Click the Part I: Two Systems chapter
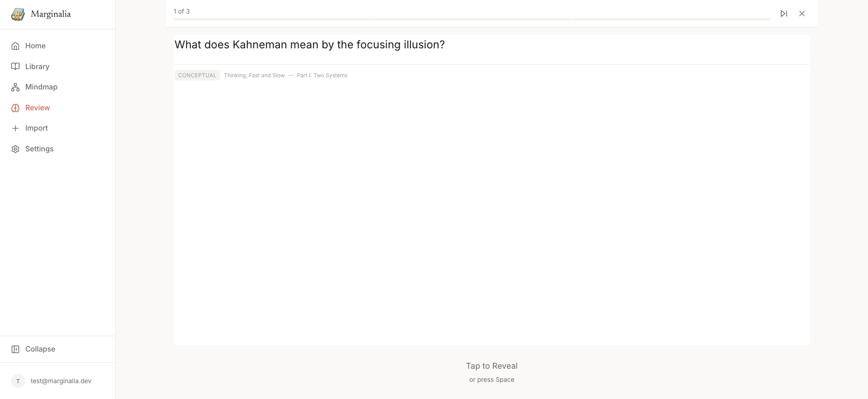 tap(322, 75)
